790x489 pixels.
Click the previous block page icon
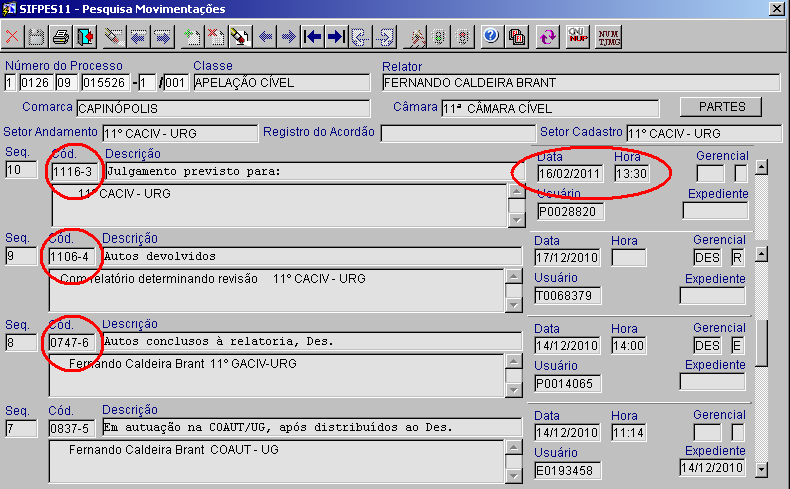[x=361, y=37]
